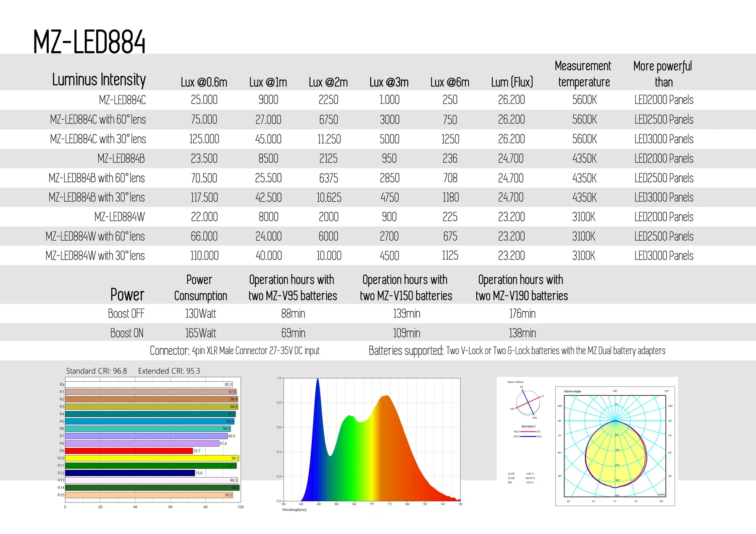Select the dark blue R12 bar
The height and width of the screenshot is (534, 756).
point(130,473)
